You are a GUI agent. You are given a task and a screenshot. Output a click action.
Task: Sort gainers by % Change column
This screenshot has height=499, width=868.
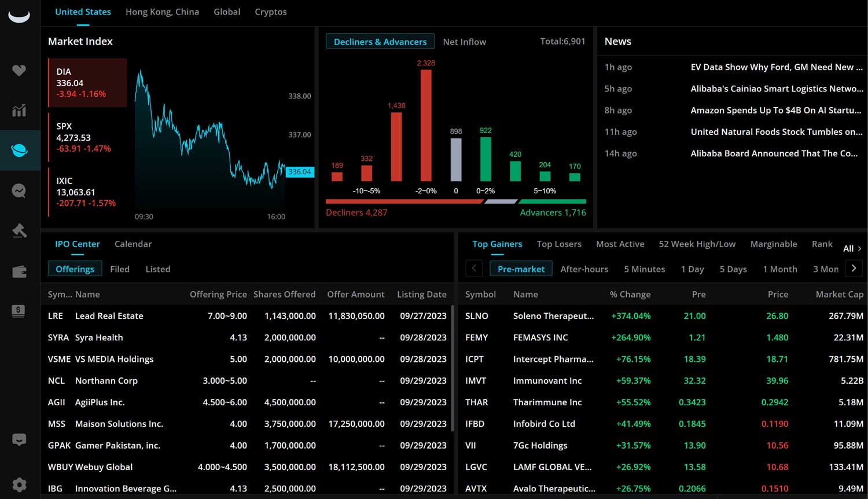click(630, 294)
